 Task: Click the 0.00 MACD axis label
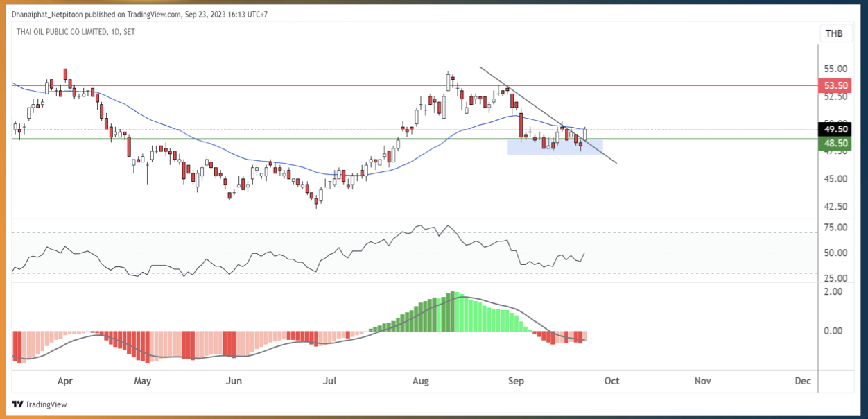tap(833, 330)
